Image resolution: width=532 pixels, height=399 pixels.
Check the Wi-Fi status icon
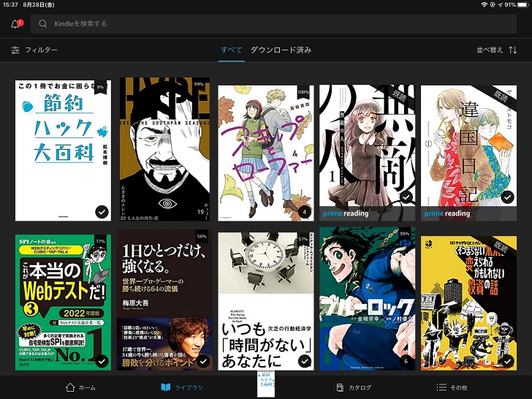pos(484,4)
